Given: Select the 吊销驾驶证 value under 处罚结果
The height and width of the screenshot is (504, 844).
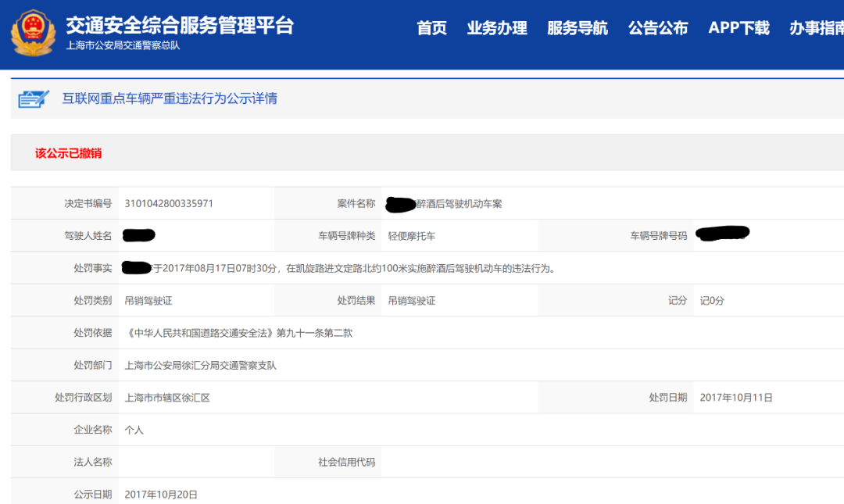Looking at the screenshot, I should point(412,301).
